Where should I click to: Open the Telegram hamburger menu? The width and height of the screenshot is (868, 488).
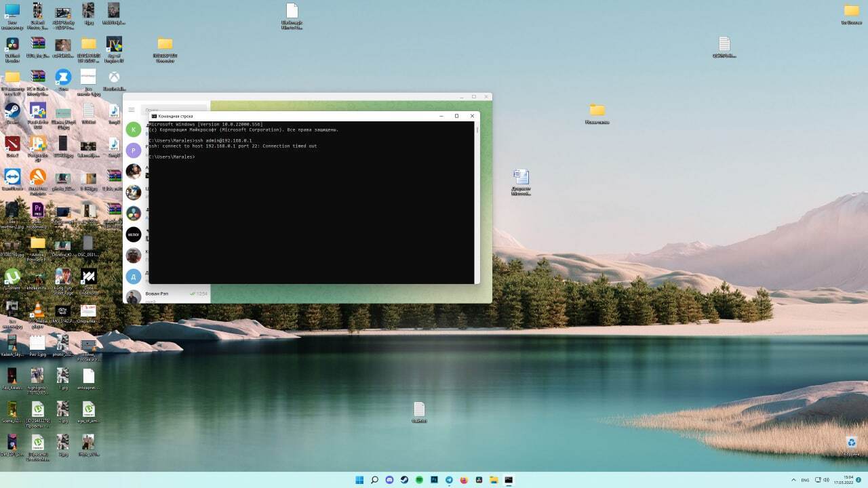pyautogui.click(x=132, y=110)
